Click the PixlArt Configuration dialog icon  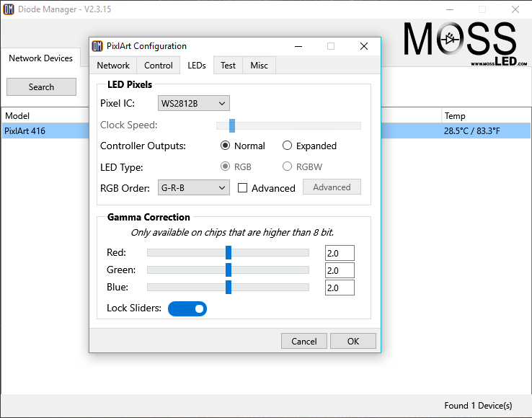pos(97,46)
